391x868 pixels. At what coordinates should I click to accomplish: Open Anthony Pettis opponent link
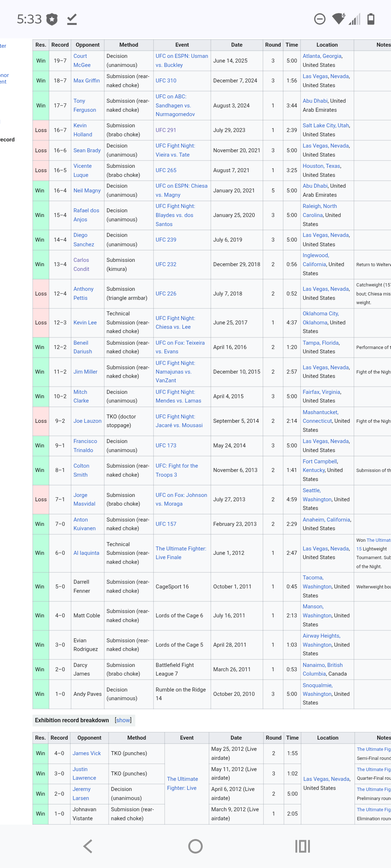pyautogui.click(x=83, y=293)
